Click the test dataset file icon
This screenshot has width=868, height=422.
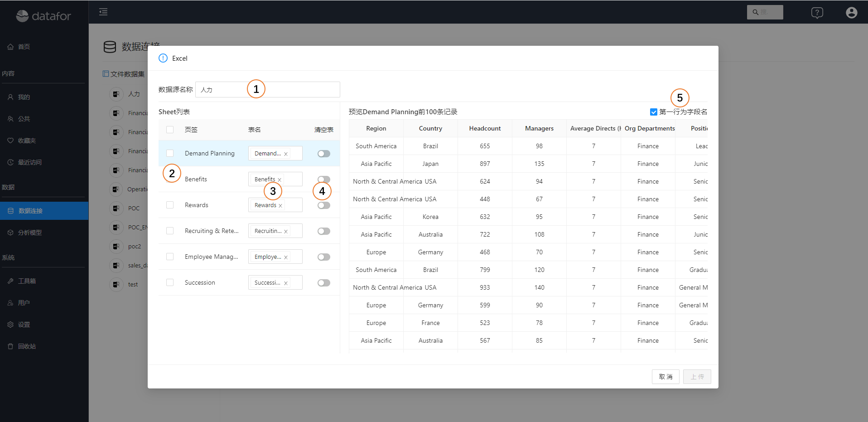(x=116, y=284)
